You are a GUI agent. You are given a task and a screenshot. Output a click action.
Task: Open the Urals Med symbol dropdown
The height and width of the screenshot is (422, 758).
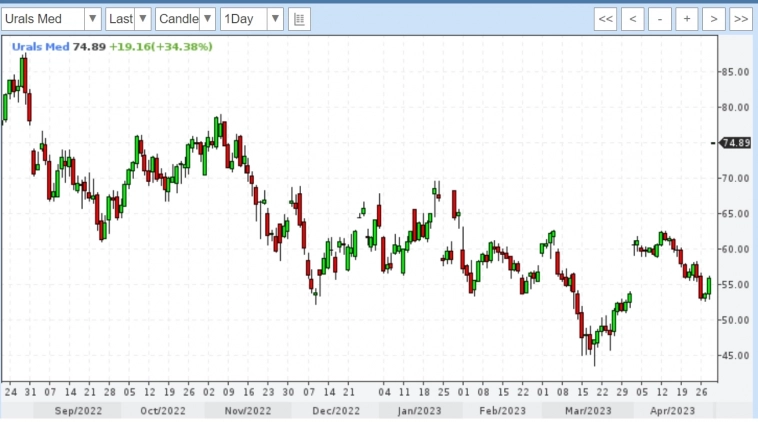[x=92, y=19]
